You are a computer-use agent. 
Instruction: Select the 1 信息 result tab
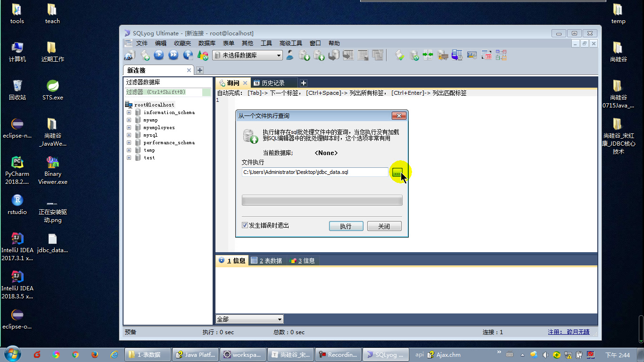pos(232,261)
